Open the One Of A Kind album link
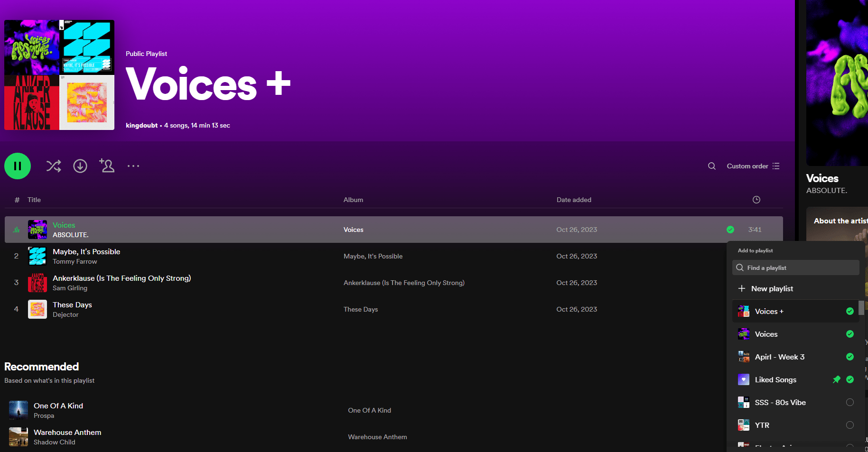This screenshot has height=452, width=868. click(370, 410)
